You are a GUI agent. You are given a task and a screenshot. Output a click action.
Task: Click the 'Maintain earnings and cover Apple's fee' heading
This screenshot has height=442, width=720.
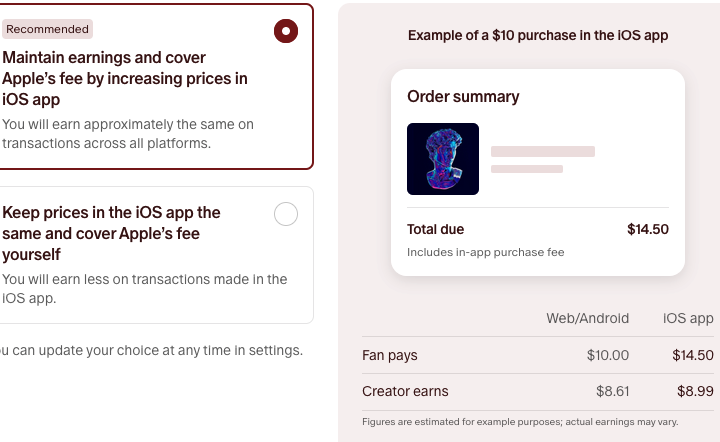tap(125, 78)
